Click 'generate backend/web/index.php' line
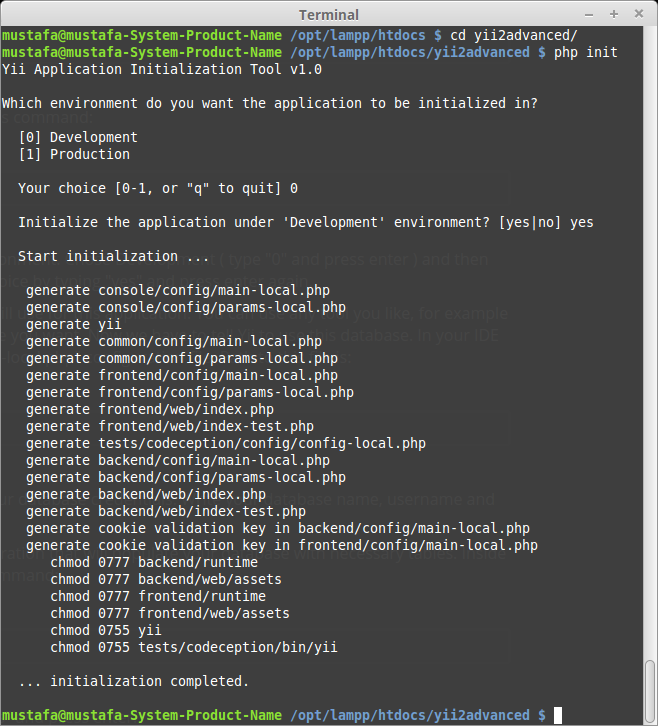This screenshot has width=658, height=726. point(146,494)
